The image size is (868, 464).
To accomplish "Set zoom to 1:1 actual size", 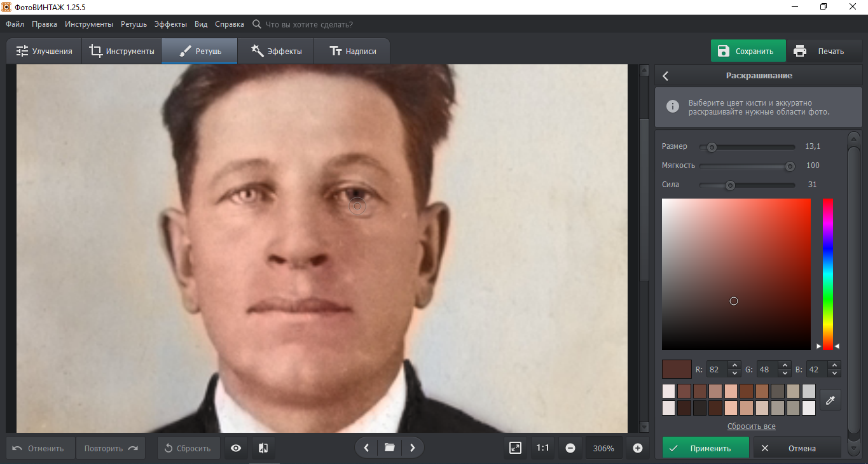I will click(x=542, y=448).
